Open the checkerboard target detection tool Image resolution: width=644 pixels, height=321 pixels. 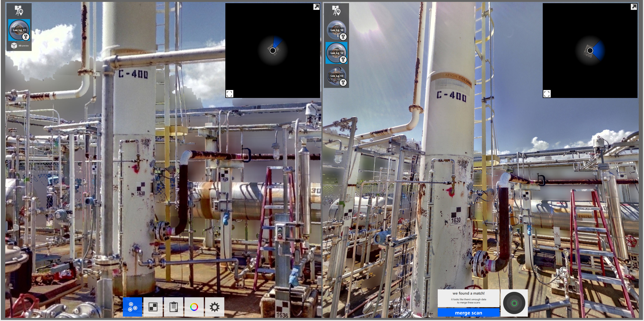coord(153,307)
